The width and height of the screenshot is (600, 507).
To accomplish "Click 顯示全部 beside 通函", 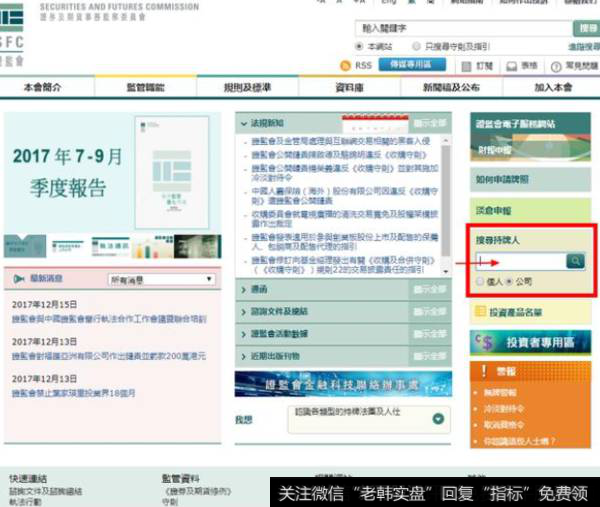I will coord(430,289).
